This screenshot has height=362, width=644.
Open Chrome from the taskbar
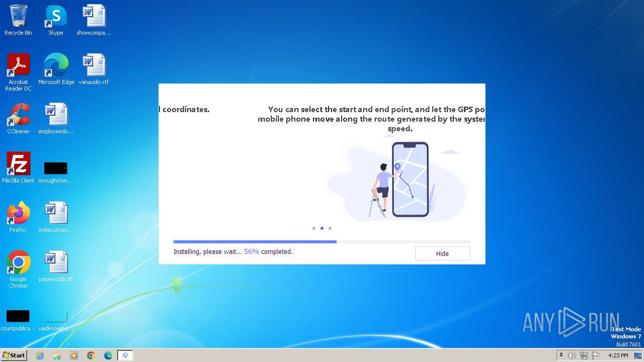(x=91, y=355)
